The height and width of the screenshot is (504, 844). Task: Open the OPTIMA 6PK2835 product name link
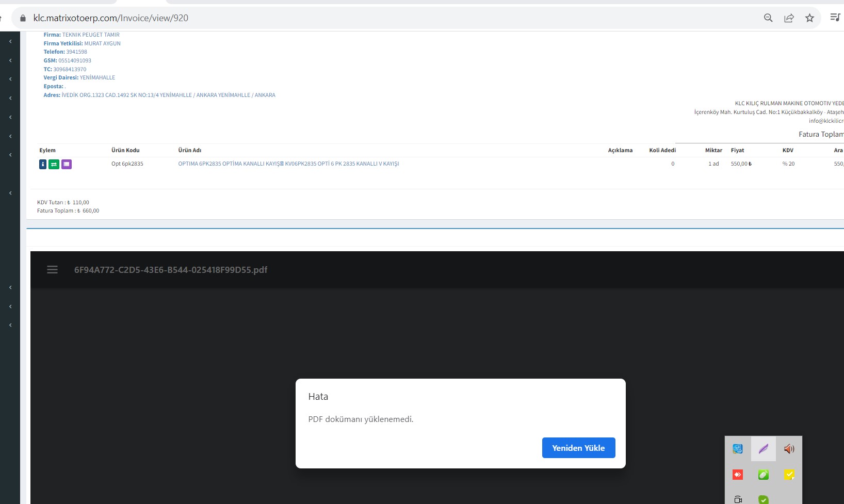tap(288, 164)
